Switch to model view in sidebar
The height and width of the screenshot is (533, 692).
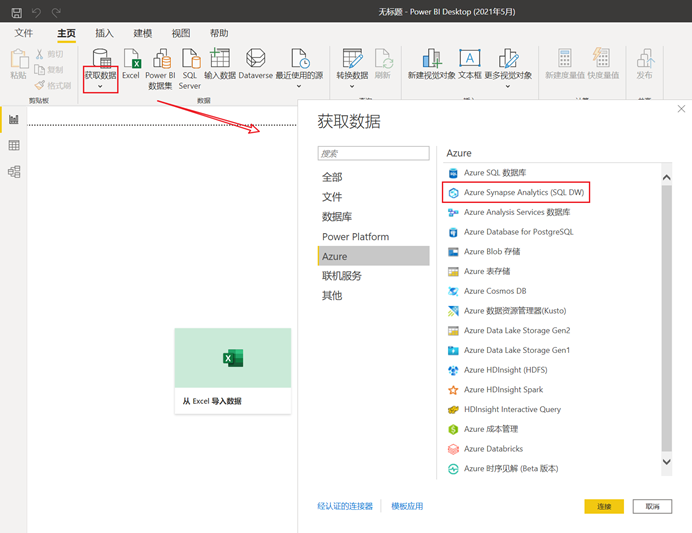point(14,172)
